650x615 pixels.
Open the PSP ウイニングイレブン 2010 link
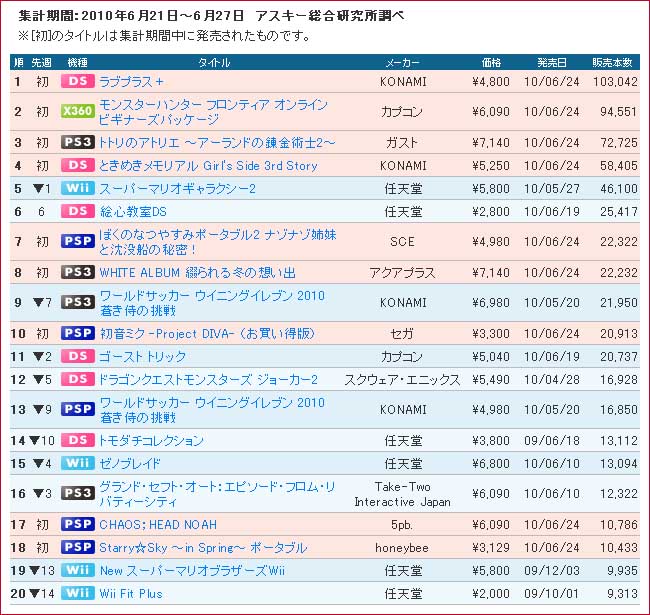coord(212,409)
